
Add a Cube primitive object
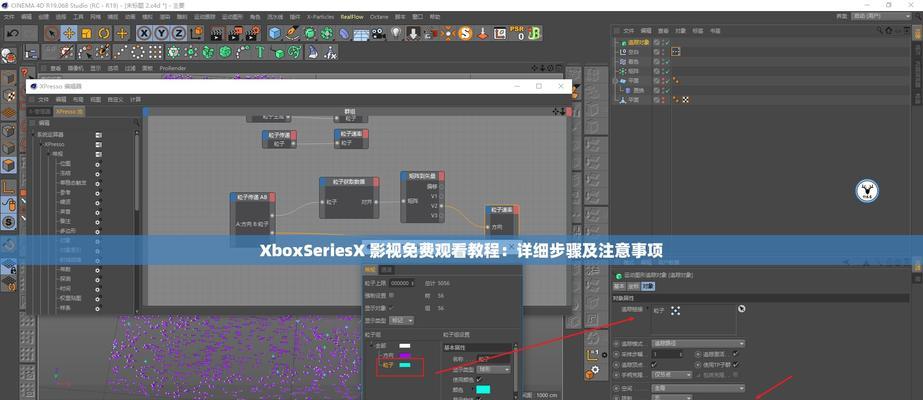[x=274, y=34]
